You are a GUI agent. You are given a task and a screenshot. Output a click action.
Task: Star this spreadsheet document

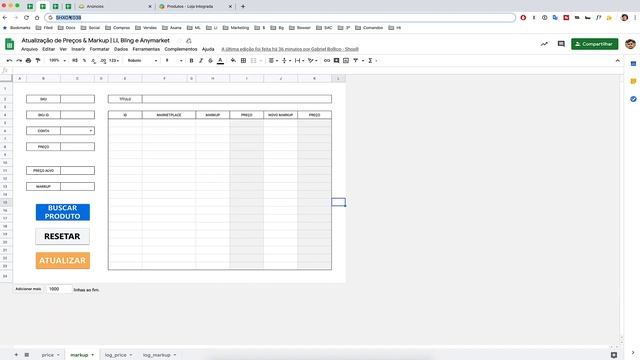coord(179,41)
